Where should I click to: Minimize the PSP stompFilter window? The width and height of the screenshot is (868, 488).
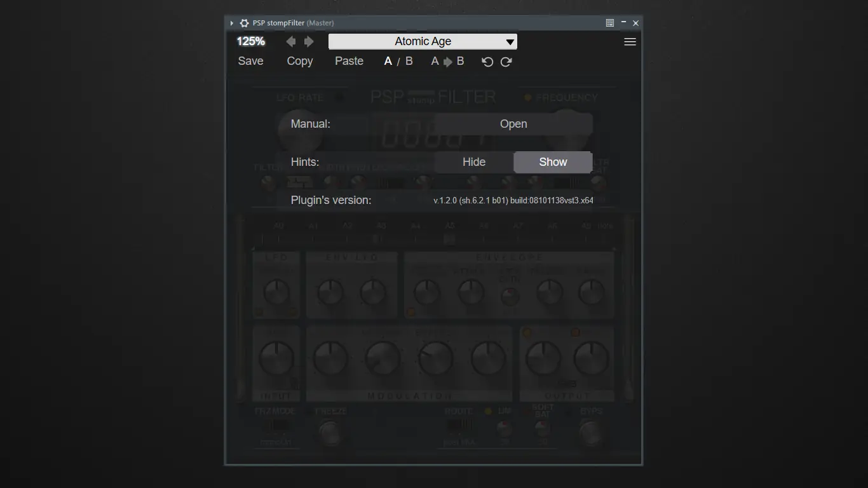623,23
